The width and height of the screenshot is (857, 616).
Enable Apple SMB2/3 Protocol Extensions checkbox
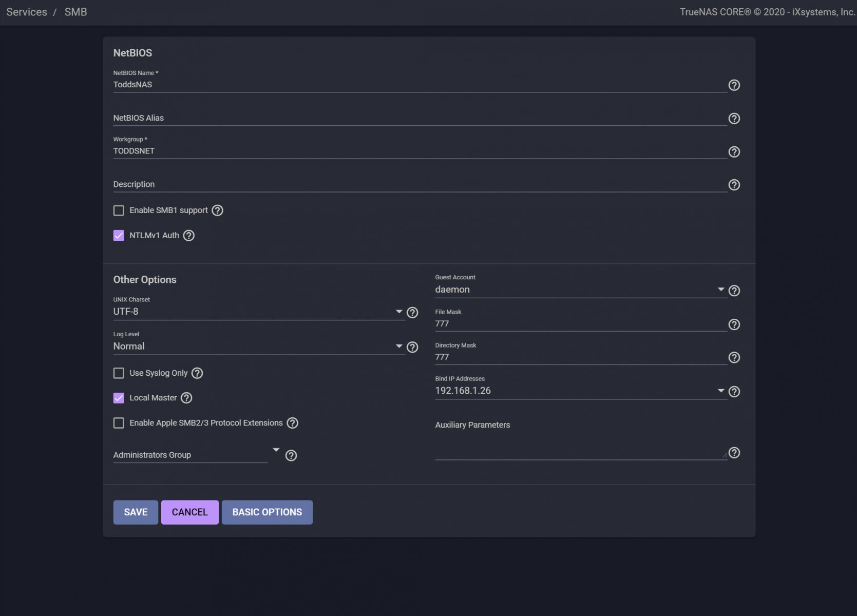pyautogui.click(x=119, y=423)
